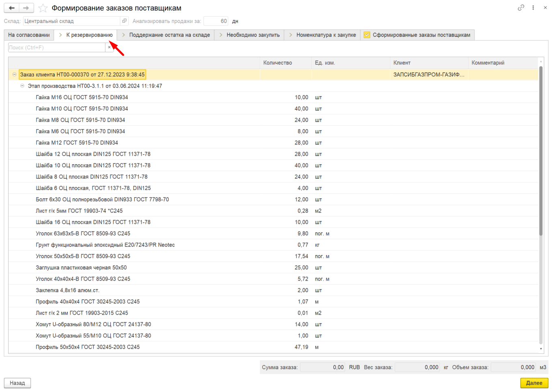The width and height of the screenshot is (552, 392).
Task: Click the vertical scrollbar of the table
Action: click(x=541, y=151)
